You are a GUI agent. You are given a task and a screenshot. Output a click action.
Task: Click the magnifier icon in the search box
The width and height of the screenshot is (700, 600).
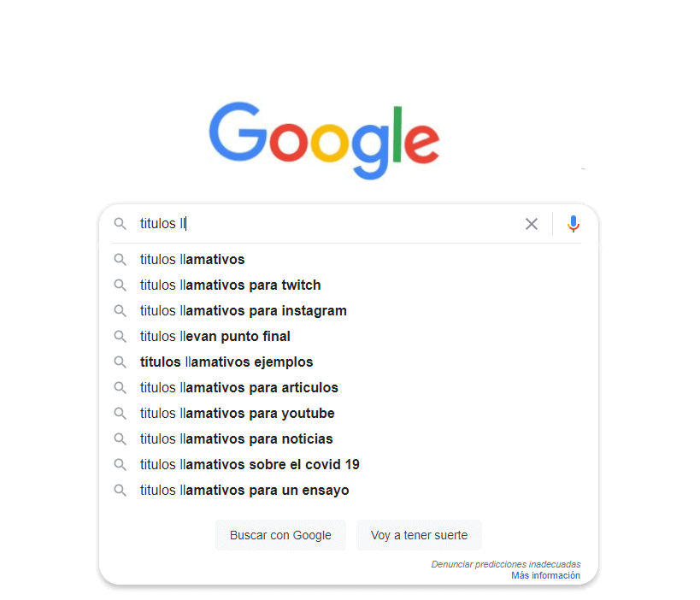(x=121, y=224)
